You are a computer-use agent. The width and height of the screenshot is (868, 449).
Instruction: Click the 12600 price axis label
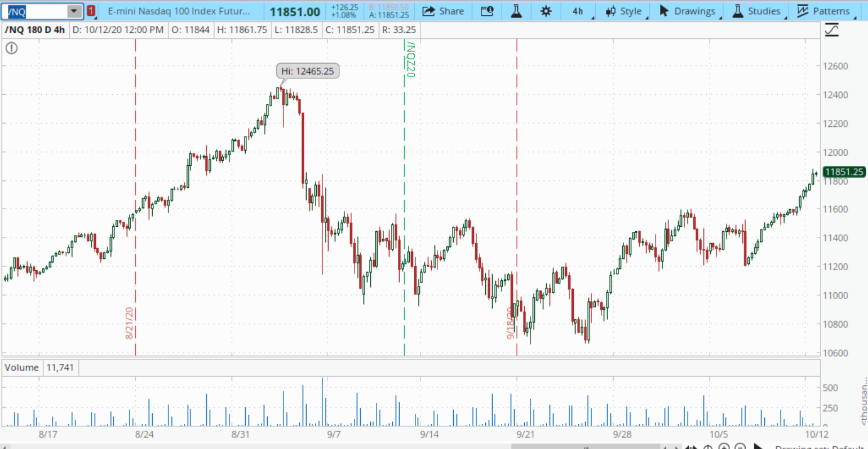(835, 66)
